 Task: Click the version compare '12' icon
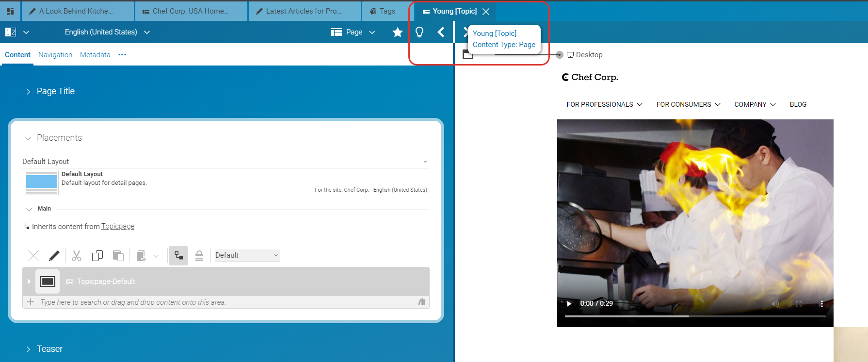click(11, 32)
